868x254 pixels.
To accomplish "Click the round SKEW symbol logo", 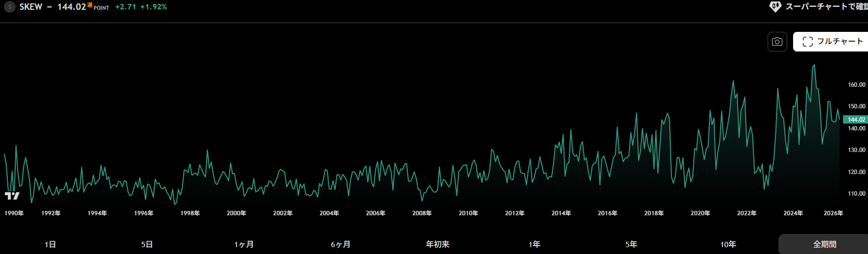I will point(9,7).
